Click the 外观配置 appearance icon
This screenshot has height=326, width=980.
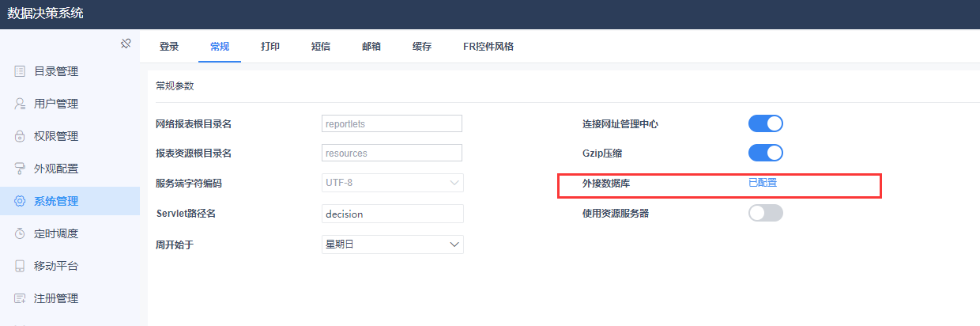(x=20, y=169)
